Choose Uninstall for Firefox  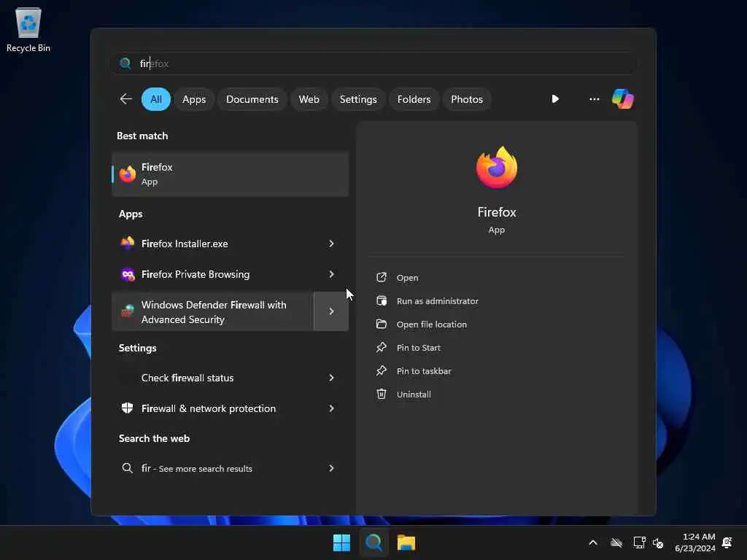414,394
